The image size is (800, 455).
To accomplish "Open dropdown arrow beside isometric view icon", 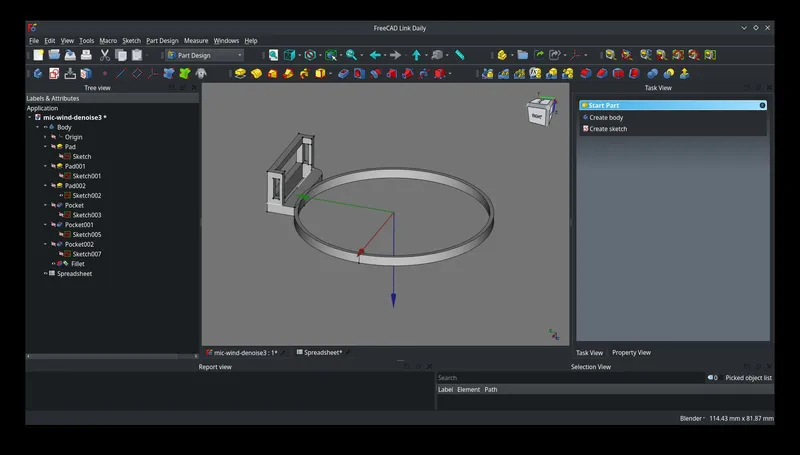I will [299, 55].
